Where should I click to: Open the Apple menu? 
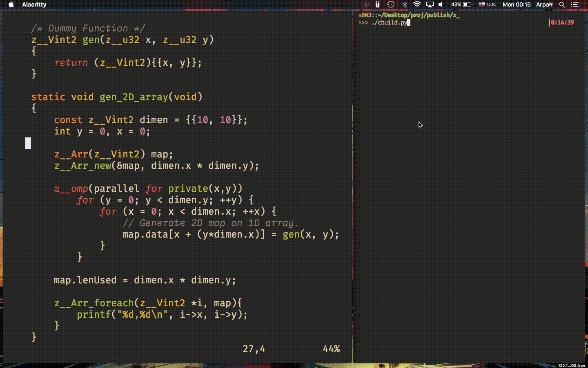coord(11,4)
